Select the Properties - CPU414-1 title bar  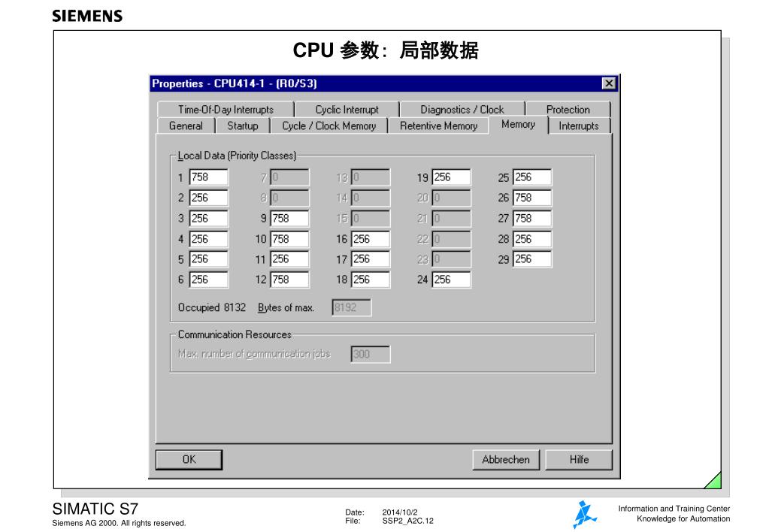(x=384, y=83)
